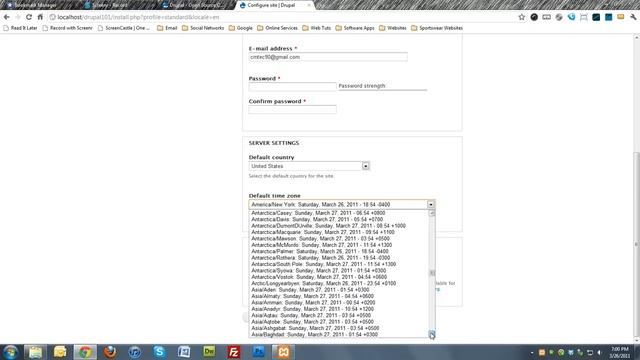The image size is (640, 360).
Task: Open the taskbar clock showing 7:00 PM
Action: (x=620, y=352)
